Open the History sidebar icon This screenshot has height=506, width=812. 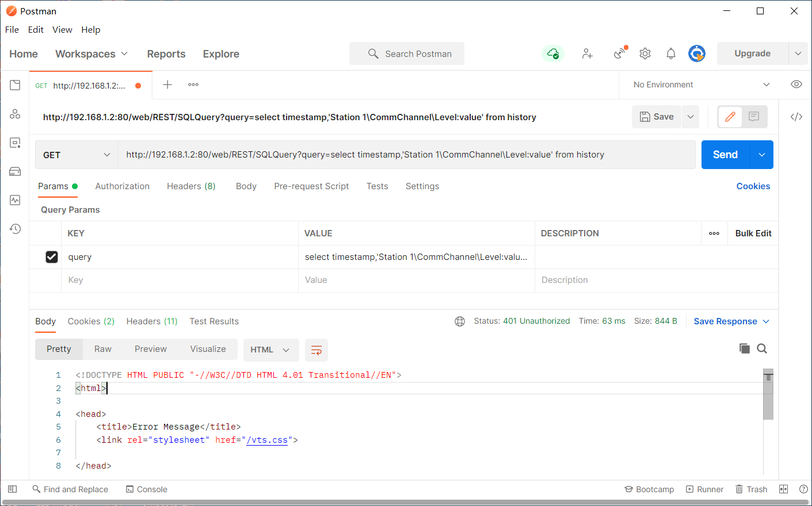pyautogui.click(x=15, y=229)
